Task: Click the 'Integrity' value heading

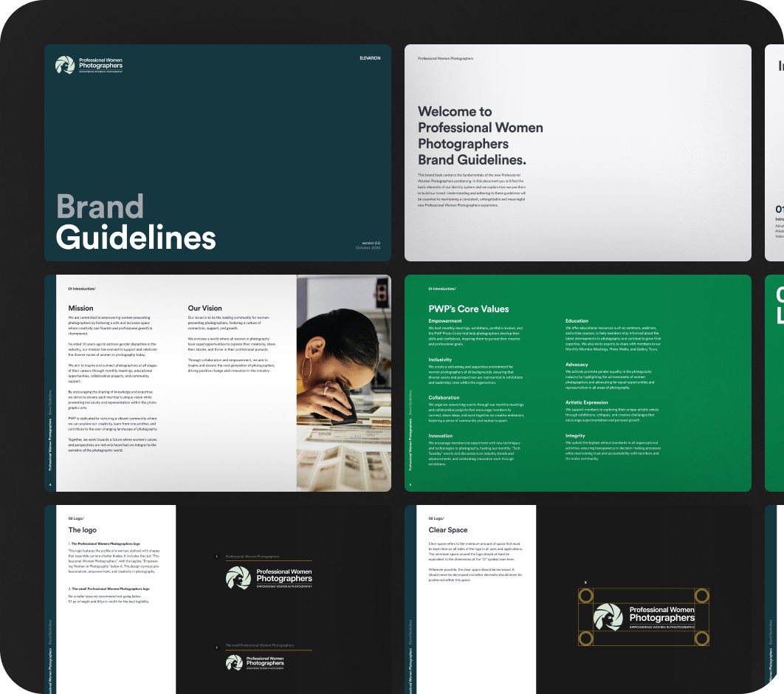Action: tap(575, 436)
